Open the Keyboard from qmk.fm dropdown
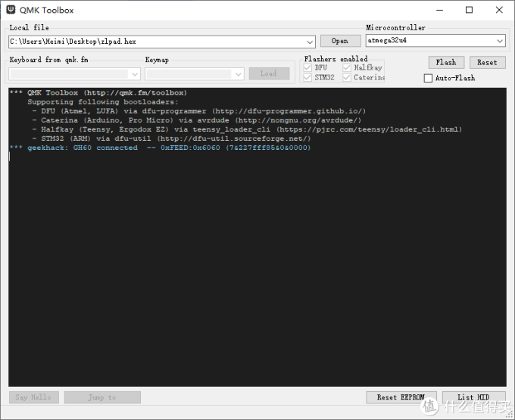This screenshot has height=420, width=515. (x=134, y=73)
